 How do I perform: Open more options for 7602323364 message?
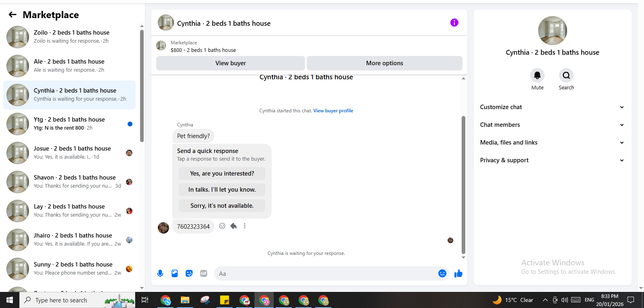245,226
